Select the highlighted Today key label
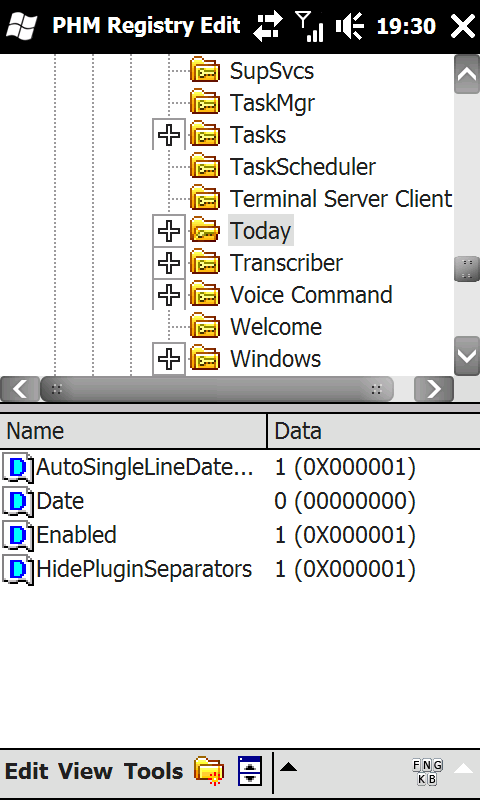Viewport: 480px width, 800px height. (260, 231)
